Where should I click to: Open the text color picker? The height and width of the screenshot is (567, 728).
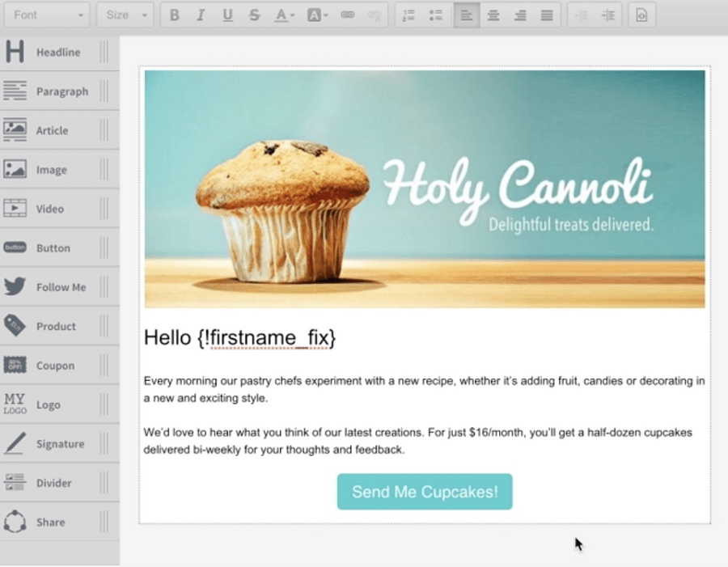284,15
